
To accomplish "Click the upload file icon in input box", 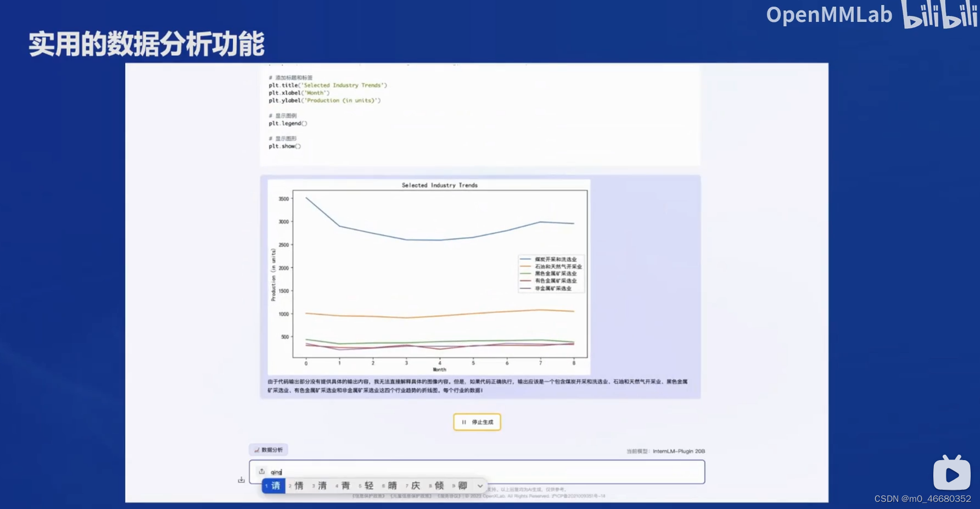I will click(x=262, y=472).
